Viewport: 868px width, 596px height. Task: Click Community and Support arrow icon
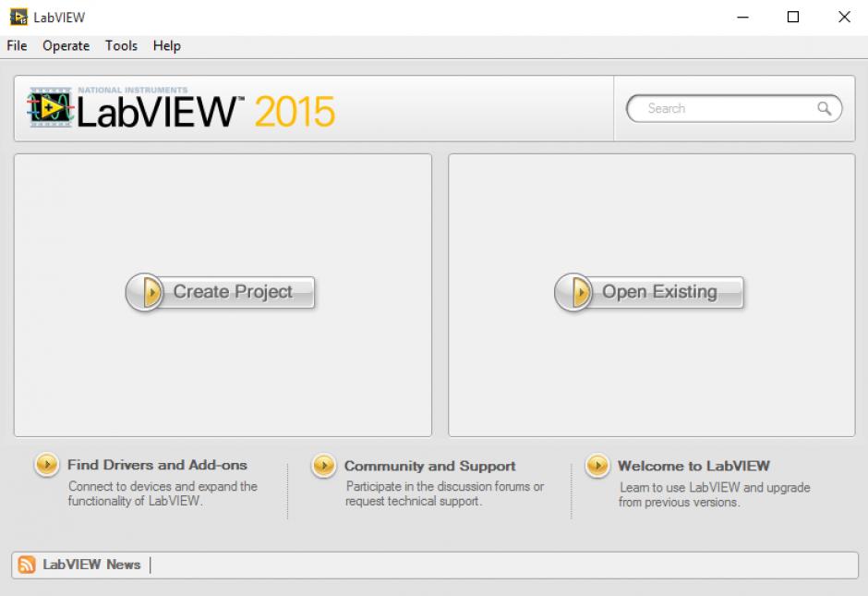pyautogui.click(x=324, y=466)
